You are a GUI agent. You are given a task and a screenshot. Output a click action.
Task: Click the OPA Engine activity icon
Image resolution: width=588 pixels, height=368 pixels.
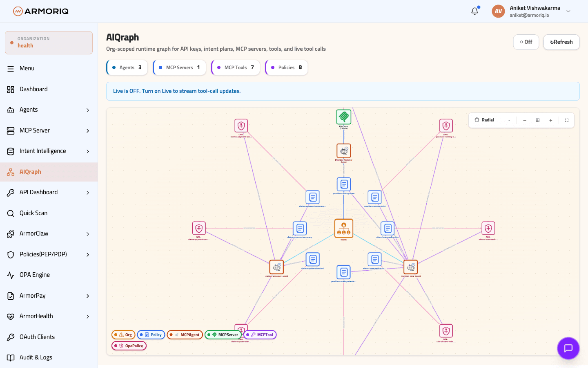click(11, 275)
